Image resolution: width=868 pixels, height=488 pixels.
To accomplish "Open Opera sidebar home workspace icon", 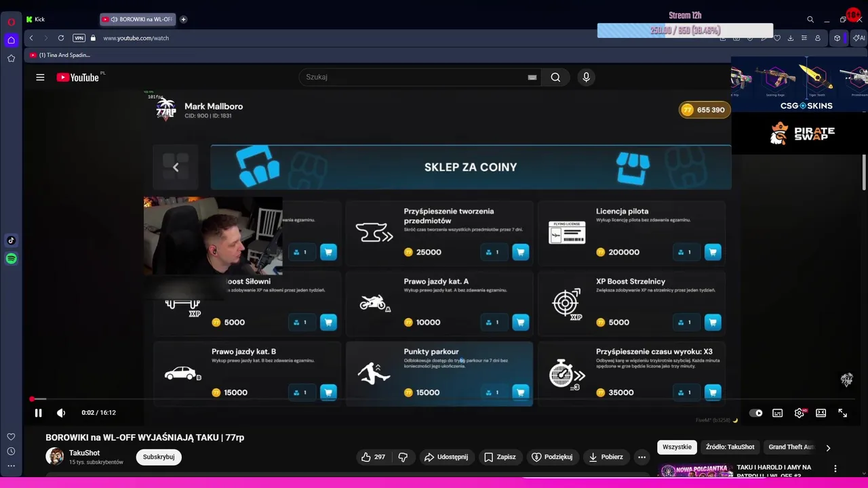I will (11, 40).
